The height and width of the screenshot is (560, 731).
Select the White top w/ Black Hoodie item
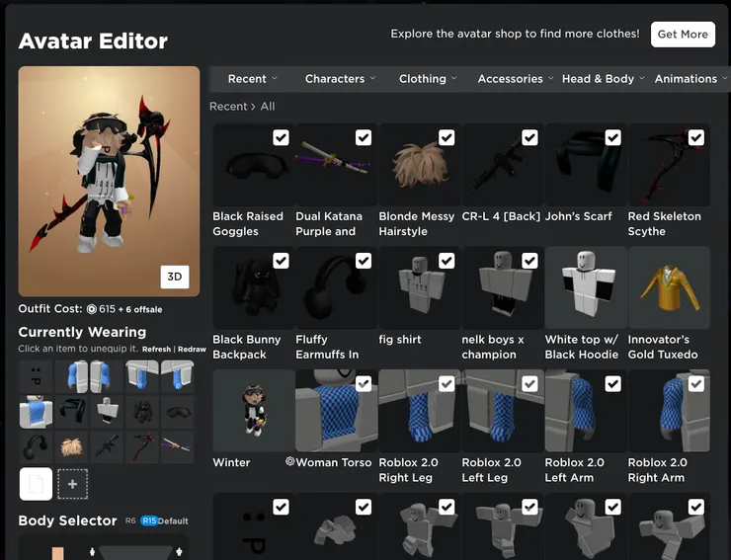586,288
